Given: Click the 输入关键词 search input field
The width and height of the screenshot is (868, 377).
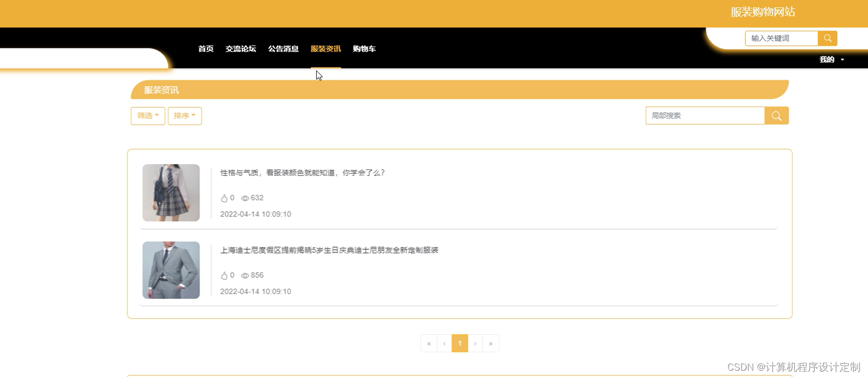Looking at the screenshot, I should click(782, 38).
